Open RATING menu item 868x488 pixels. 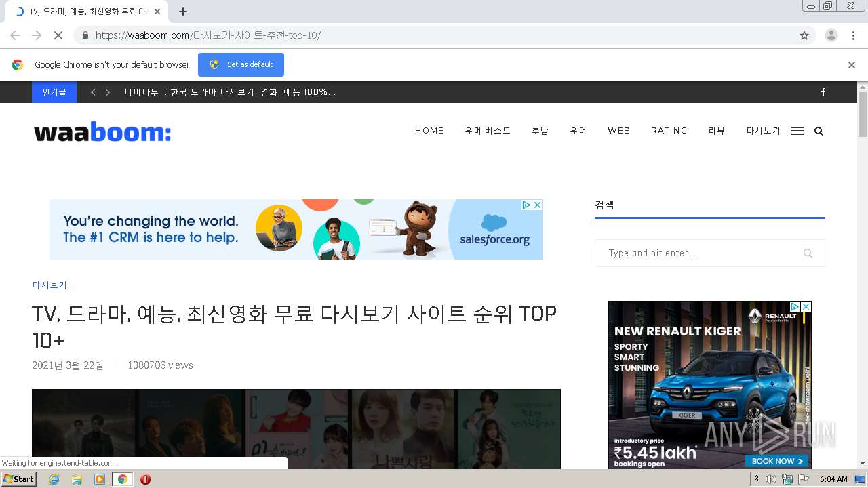(x=669, y=131)
